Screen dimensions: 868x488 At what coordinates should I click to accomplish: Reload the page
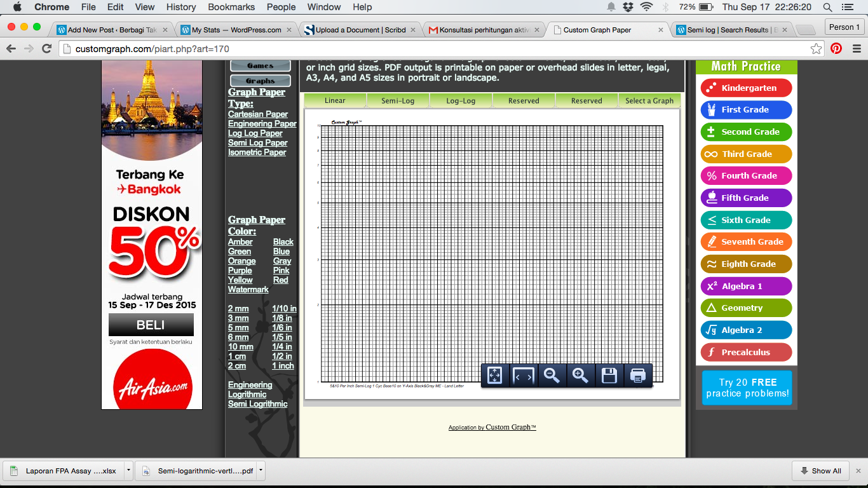point(46,48)
